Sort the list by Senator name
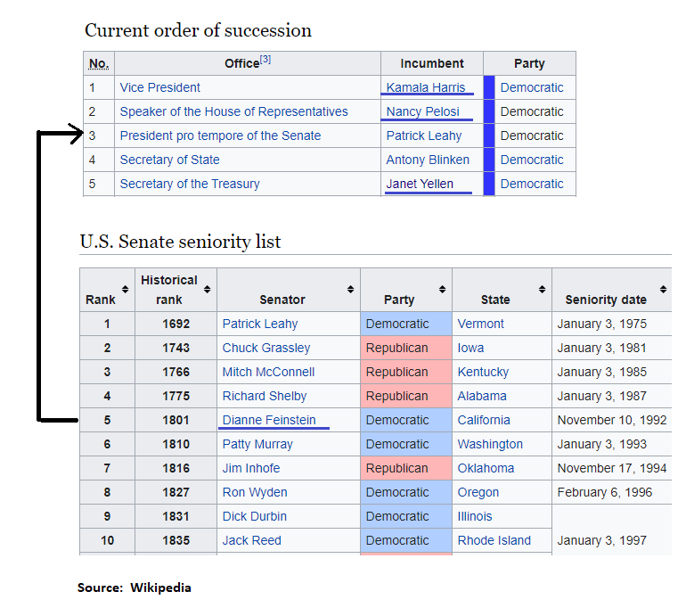Image resolution: width=686 pixels, height=616 pixels. pyautogui.click(x=350, y=290)
